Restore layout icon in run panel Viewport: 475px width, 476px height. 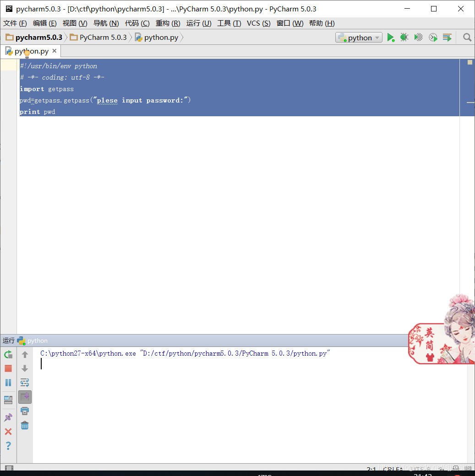(8, 400)
